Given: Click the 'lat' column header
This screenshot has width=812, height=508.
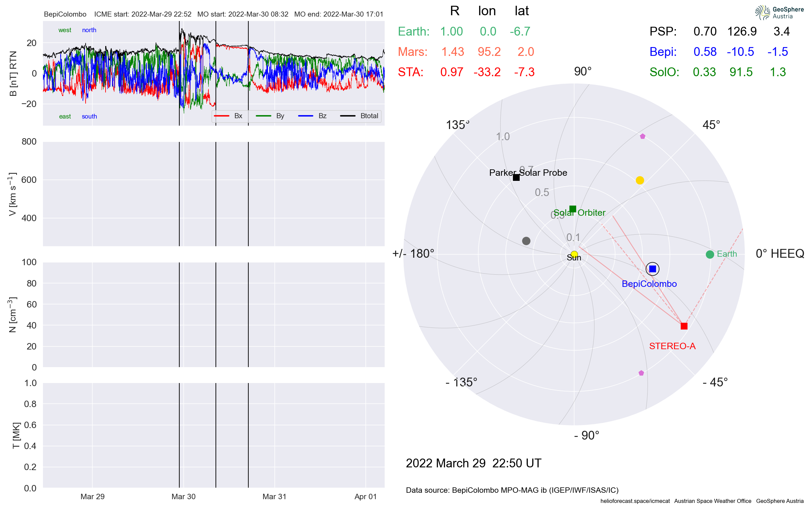Looking at the screenshot, I should coord(522,11).
